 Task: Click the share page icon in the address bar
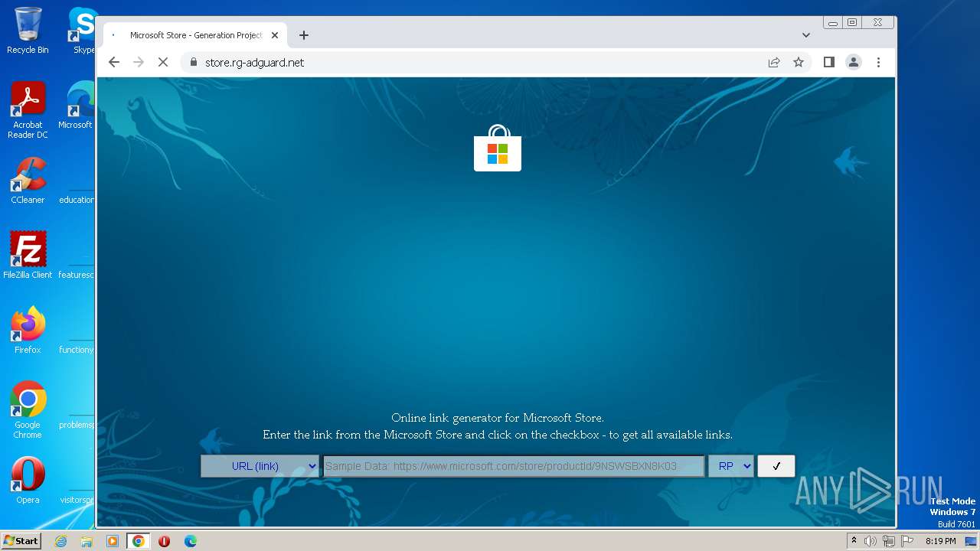click(774, 62)
